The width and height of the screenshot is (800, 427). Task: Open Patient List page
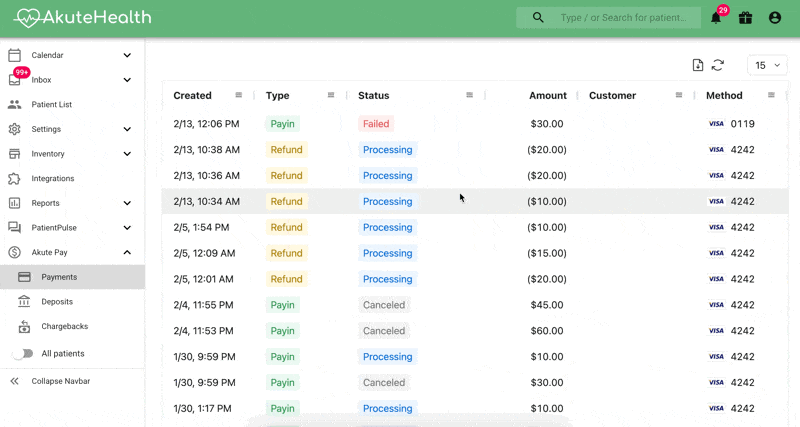51,104
